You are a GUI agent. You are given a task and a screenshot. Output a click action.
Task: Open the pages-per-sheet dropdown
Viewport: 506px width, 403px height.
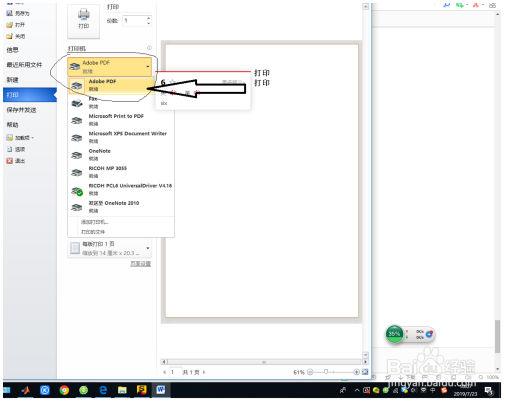(109, 249)
